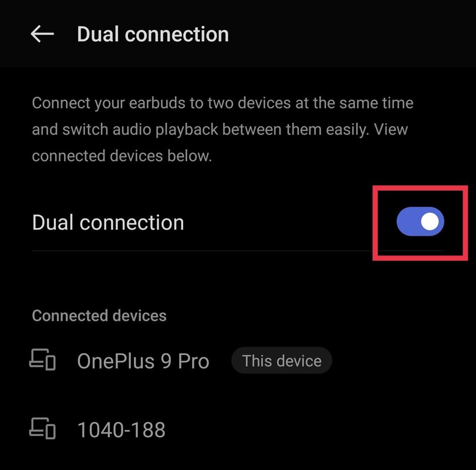The image size is (476, 470).
Task: Click the laptop part of the OnePlus device icon
Action: point(38,358)
